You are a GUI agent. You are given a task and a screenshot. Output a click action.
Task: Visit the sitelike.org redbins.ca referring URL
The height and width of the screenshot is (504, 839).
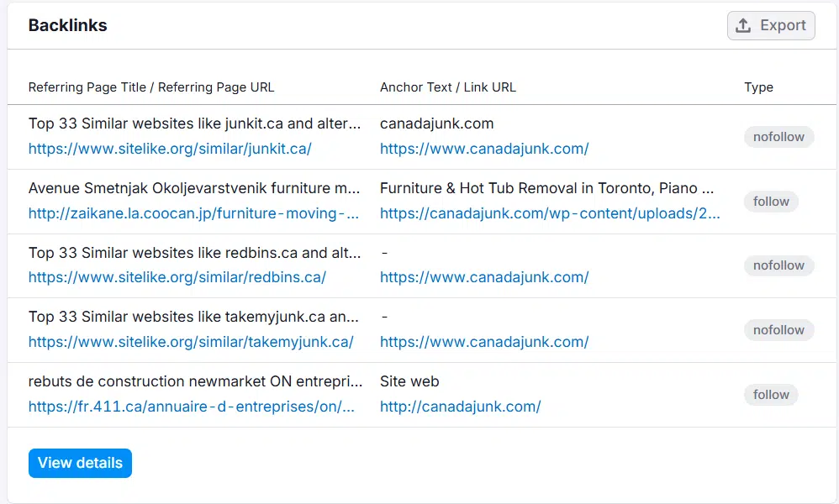pos(177,277)
